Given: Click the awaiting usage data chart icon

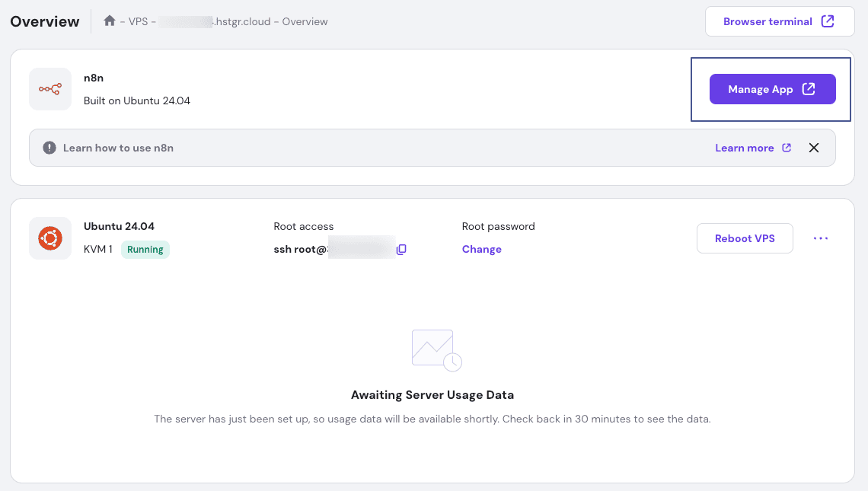Looking at the screenshot, I should tap(436, 350).
